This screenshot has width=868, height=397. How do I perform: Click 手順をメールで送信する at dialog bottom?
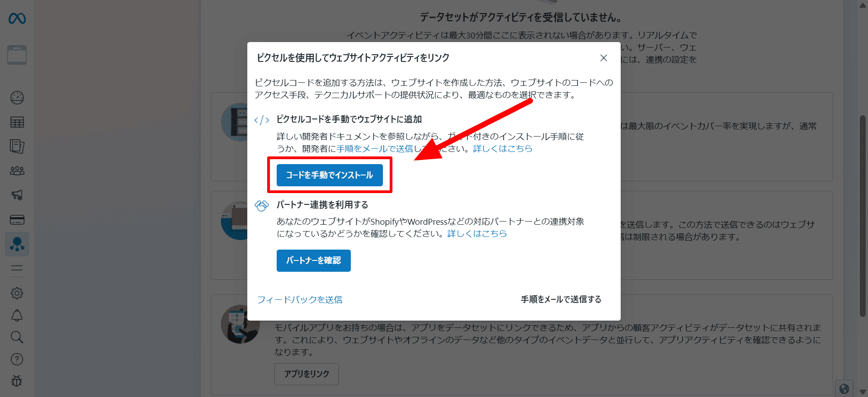[x=561, y=299]
